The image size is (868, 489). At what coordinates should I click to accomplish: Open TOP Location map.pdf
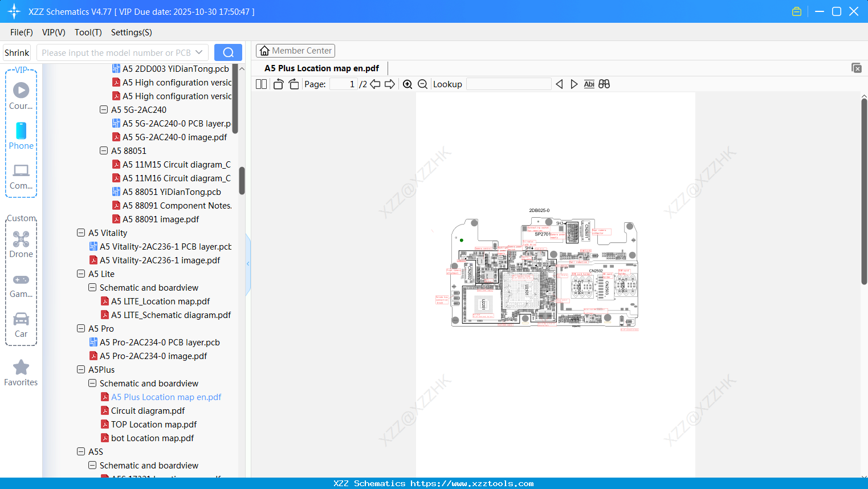(149, 424)
